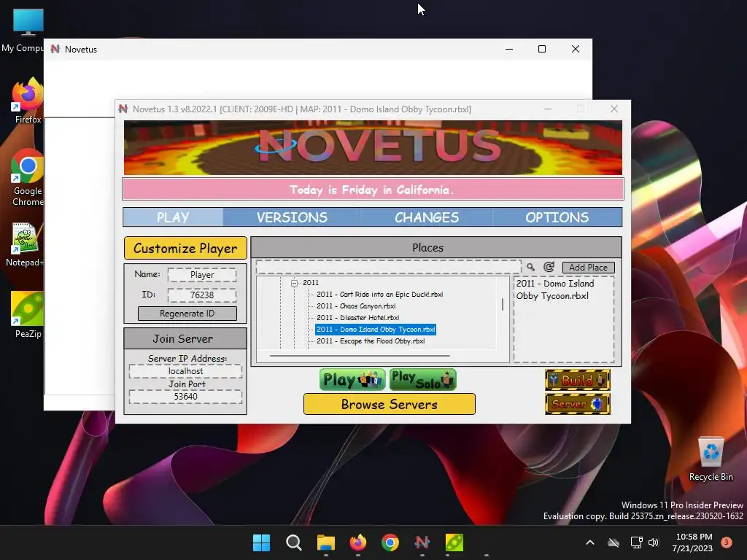747x560 pixels.
Task: Switch to PeaZip in the taskbar
Action: pyautogui.click(x=454, y=542)
